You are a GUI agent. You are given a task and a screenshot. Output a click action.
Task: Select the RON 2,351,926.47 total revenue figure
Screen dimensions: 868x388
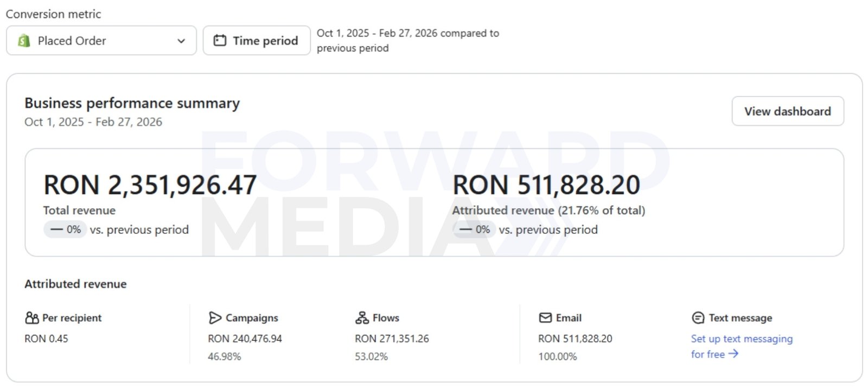[150, 185]
